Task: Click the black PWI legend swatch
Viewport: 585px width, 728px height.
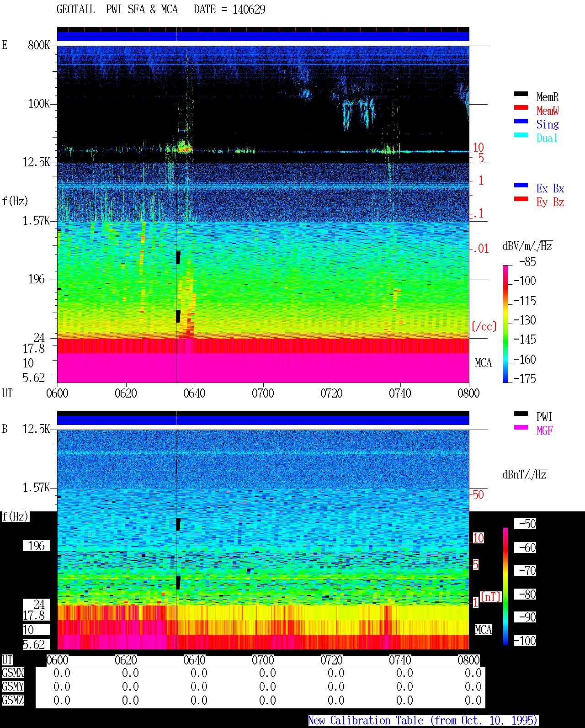Action: tap(521, 414)
